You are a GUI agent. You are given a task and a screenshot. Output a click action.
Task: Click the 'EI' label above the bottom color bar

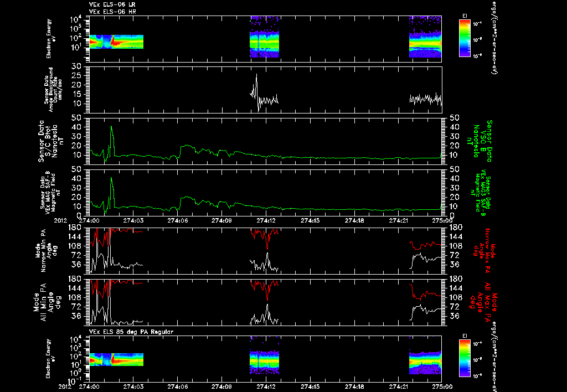[x=465, y=336]
